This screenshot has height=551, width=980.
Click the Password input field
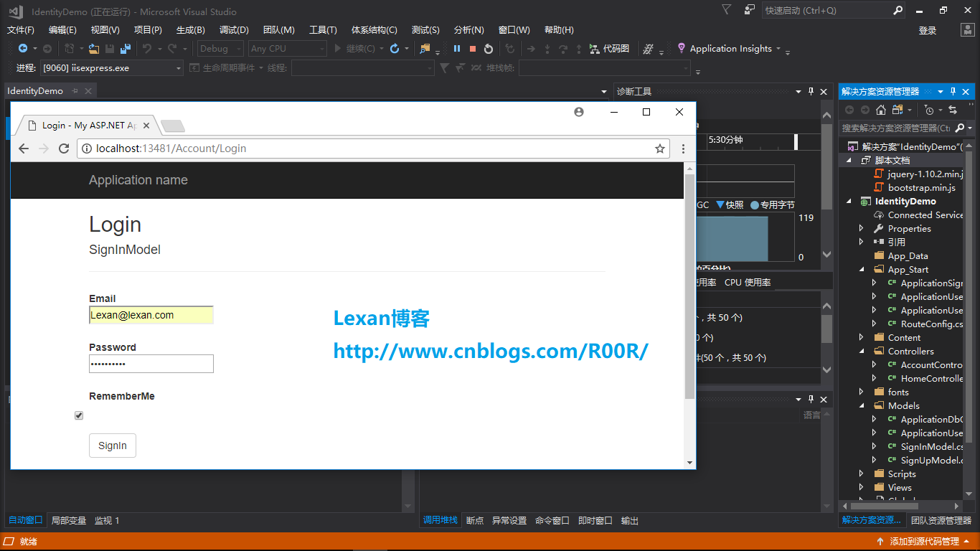[151, 364]
